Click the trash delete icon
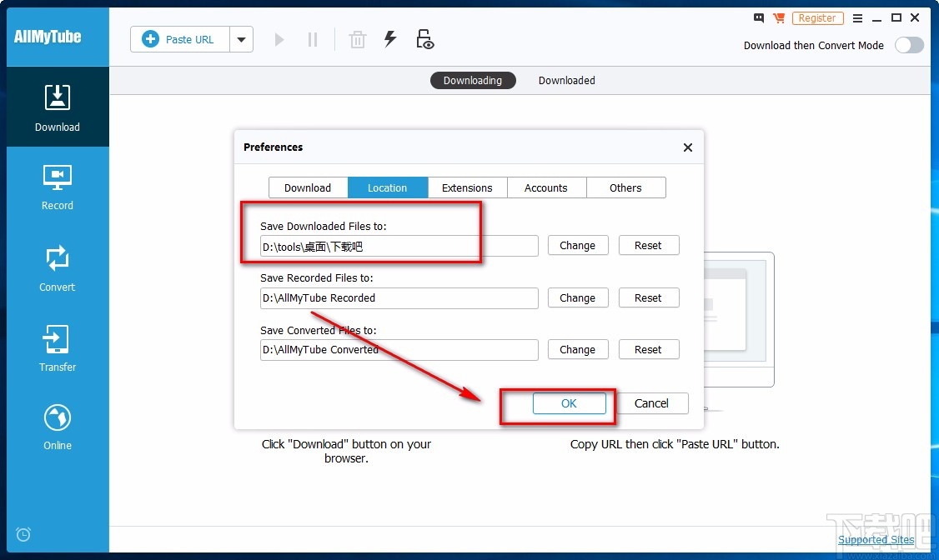Image resolution: width=939 pixels, height=560 pixels. (358, 39)
